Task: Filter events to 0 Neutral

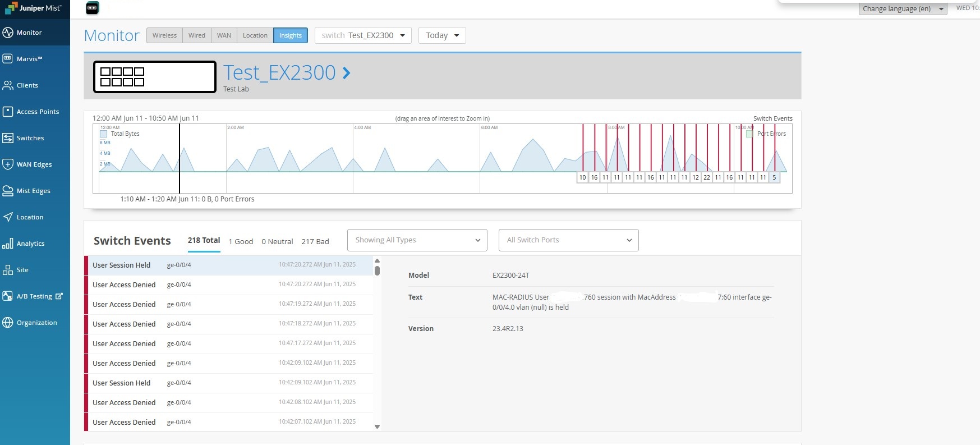Action: click(x=277, y=242)
